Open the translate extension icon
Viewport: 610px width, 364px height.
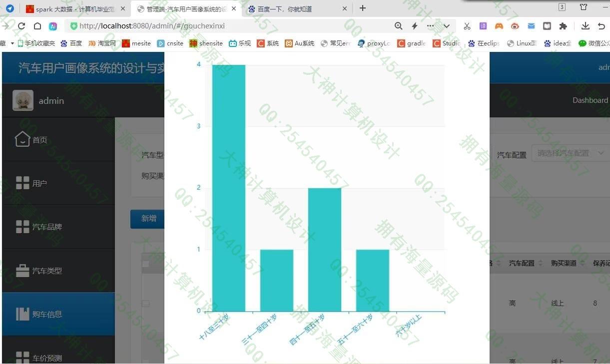click(x=483, y=26)
